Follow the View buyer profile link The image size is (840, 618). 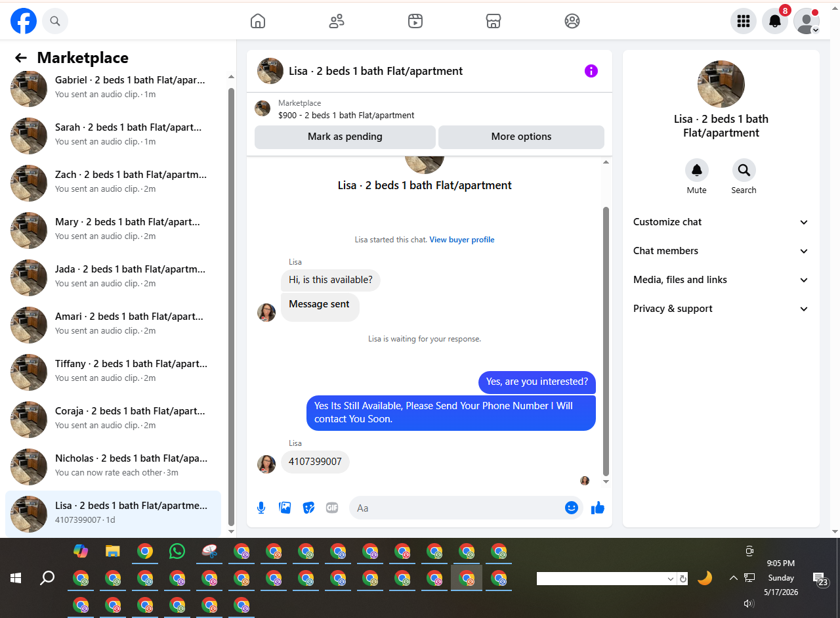(462, 240)
